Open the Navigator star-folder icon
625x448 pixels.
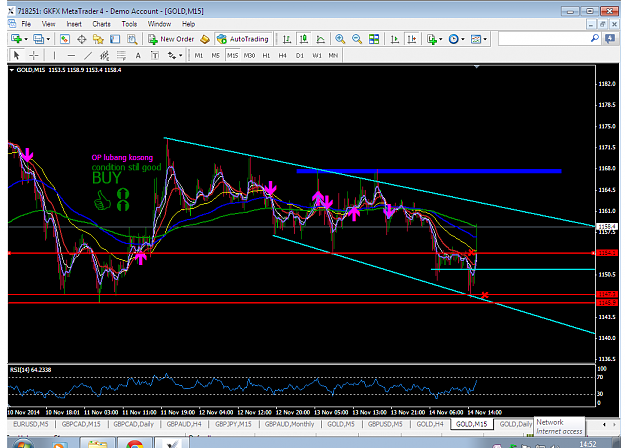[x=98, y=39]
